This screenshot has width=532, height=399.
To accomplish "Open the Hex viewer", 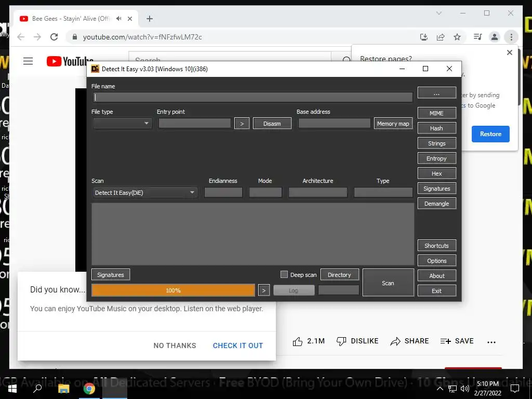I will (x=436, y=174).
